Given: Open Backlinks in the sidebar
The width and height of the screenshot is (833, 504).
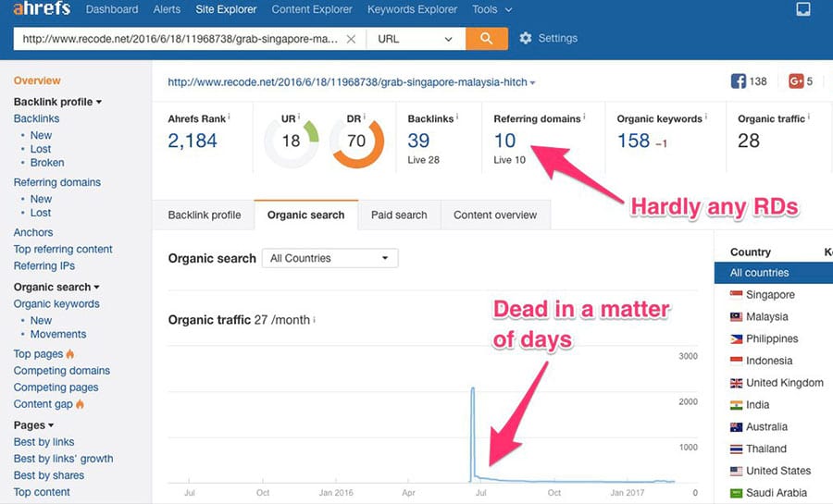Looking at the screenshot, I should coord(36,118).
